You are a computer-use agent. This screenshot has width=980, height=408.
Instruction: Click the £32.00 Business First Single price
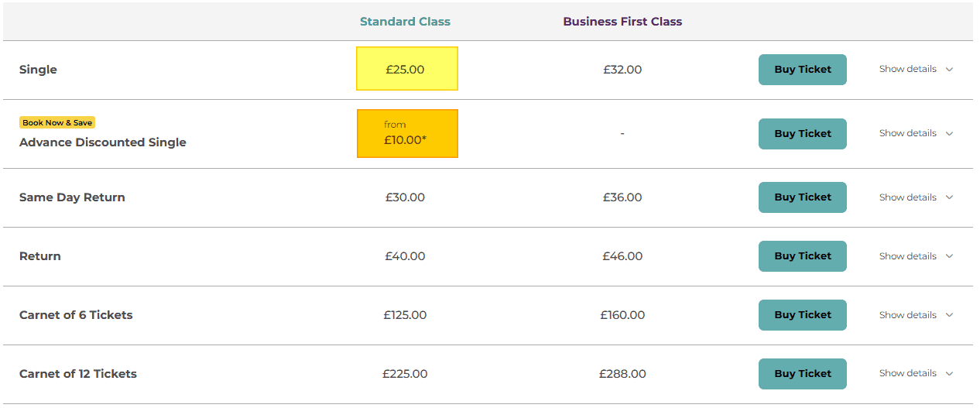[622, 70]
